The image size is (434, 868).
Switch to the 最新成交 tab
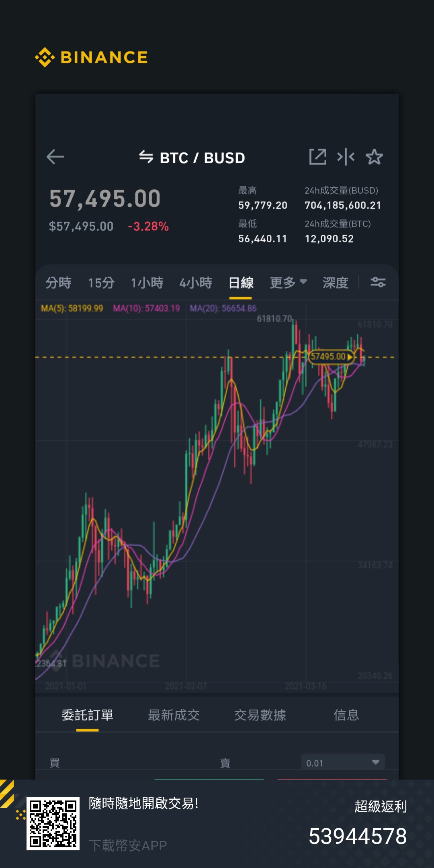(174, 715)
